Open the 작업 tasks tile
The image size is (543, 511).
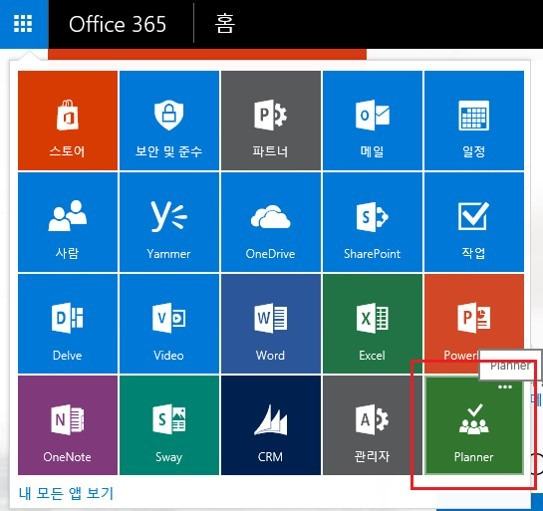click(474, 222)
